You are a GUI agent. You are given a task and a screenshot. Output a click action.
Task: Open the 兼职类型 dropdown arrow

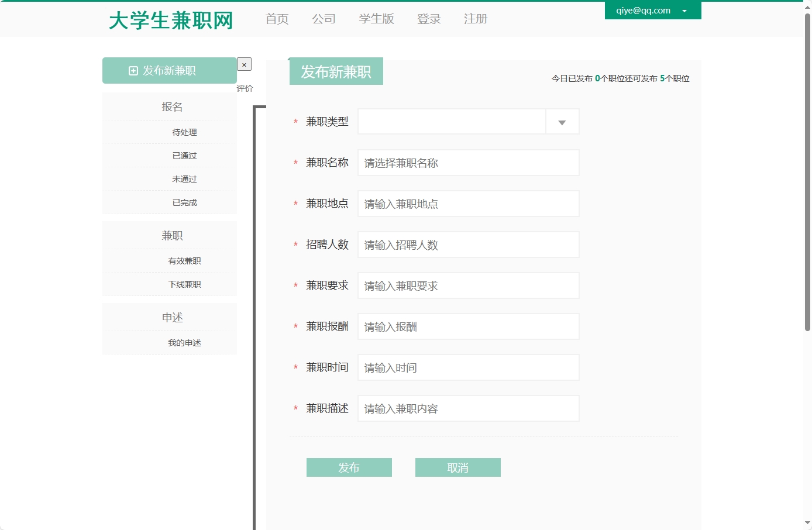click(561, 121)
